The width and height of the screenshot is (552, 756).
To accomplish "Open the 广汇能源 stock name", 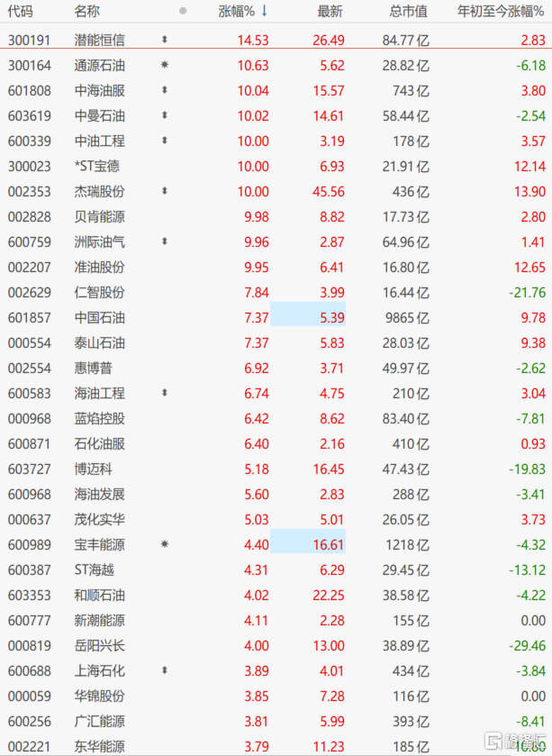I will pos(100,721).
